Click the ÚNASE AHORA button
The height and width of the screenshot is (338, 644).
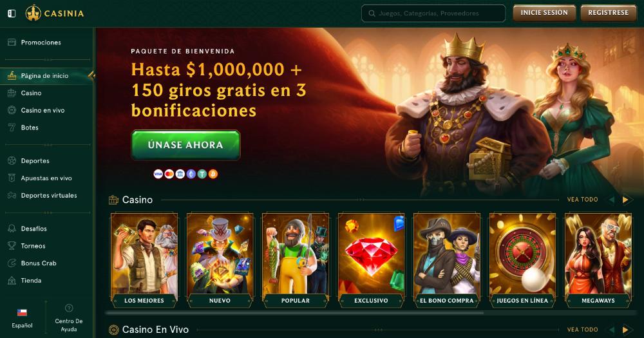click(x=185, y=145)
